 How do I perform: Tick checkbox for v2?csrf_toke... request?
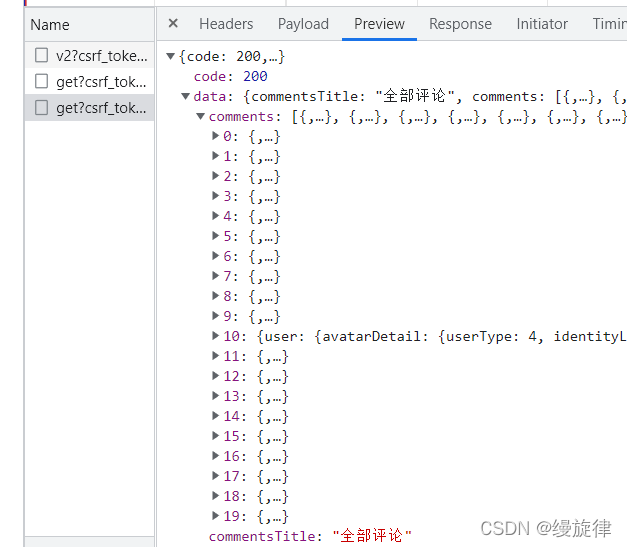(42, 55)
